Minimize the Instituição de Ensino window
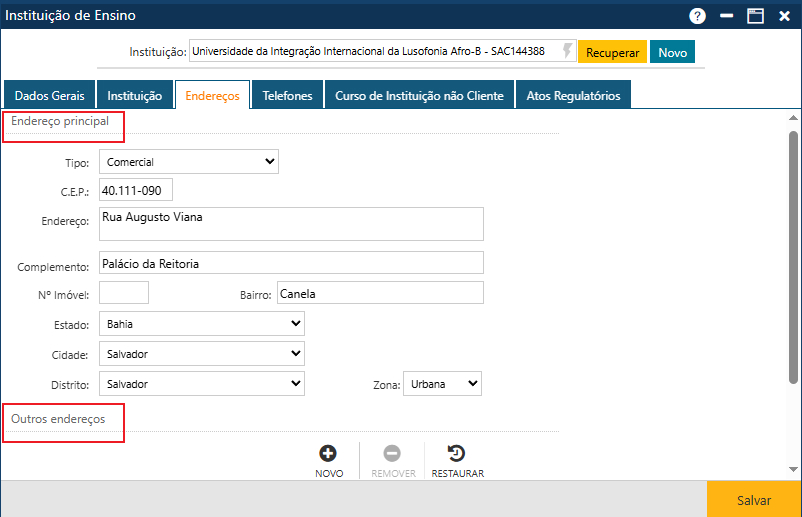The width and height of the screenshot is (802, 517). coord(726,16)
